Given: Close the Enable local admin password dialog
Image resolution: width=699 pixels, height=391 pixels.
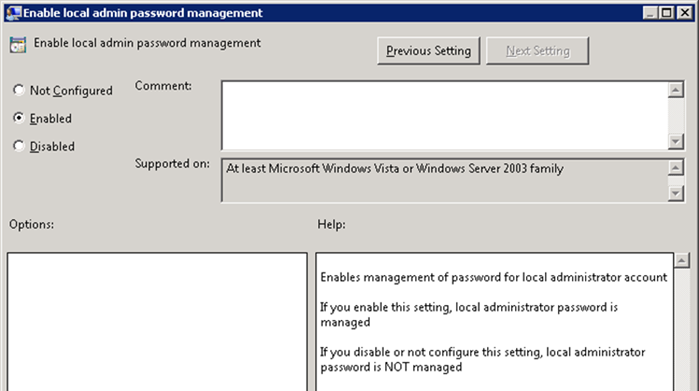Looking at the screenshot, I should coord(685,12).
